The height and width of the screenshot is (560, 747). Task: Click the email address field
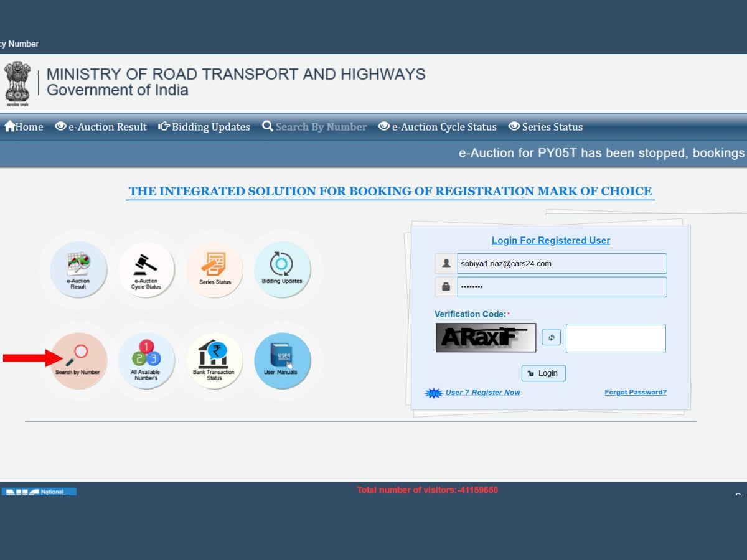(561, 264)
